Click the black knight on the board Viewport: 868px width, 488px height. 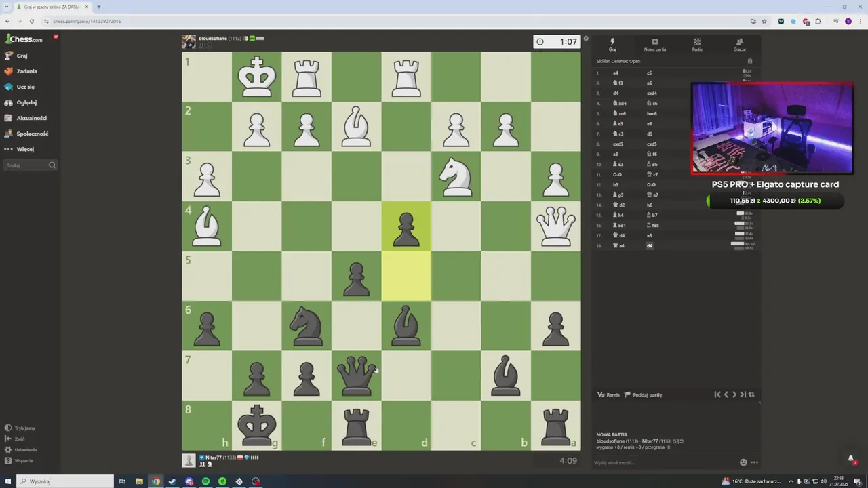307,326
